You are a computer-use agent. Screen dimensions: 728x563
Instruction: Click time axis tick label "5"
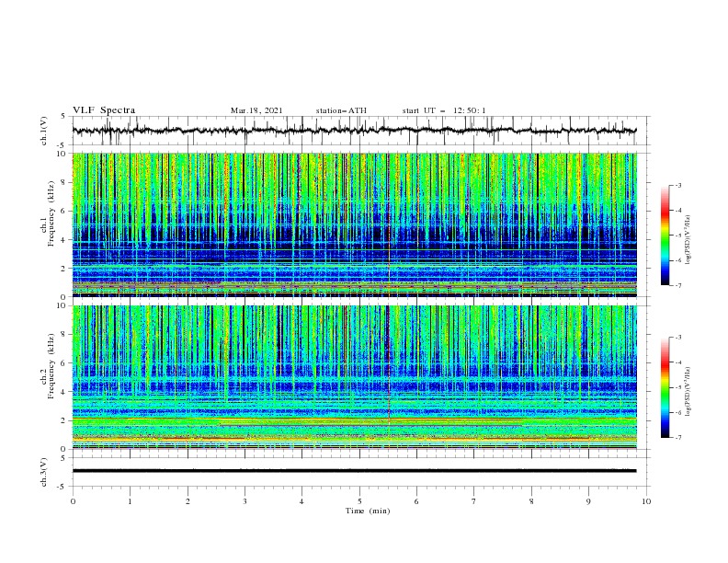(x=359, y=501)
